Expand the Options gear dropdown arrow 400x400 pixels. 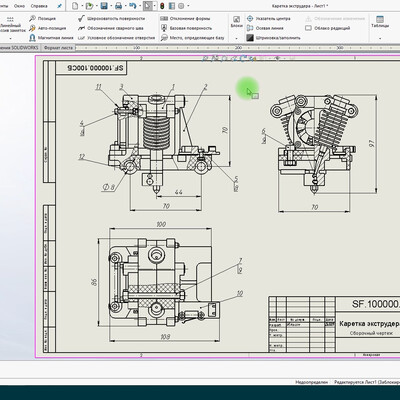[x=188, y=6]
